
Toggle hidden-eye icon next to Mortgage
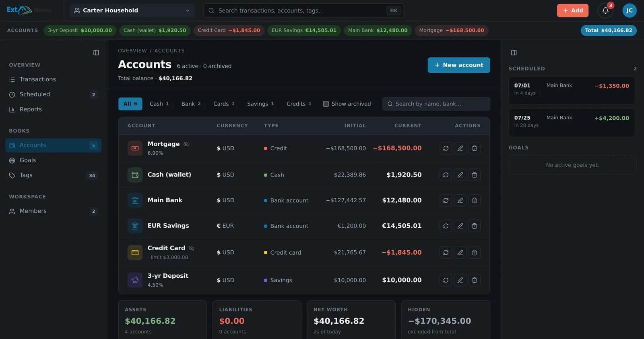(186, 144)
